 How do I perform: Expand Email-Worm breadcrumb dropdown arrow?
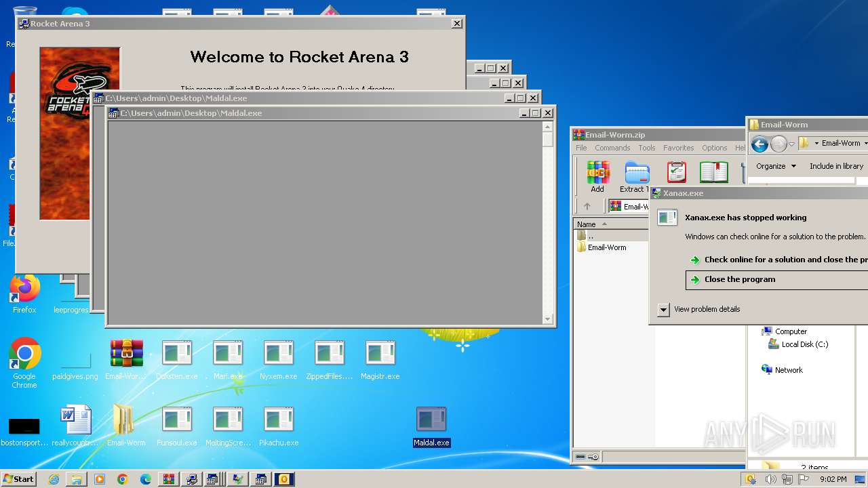(865, 144)
